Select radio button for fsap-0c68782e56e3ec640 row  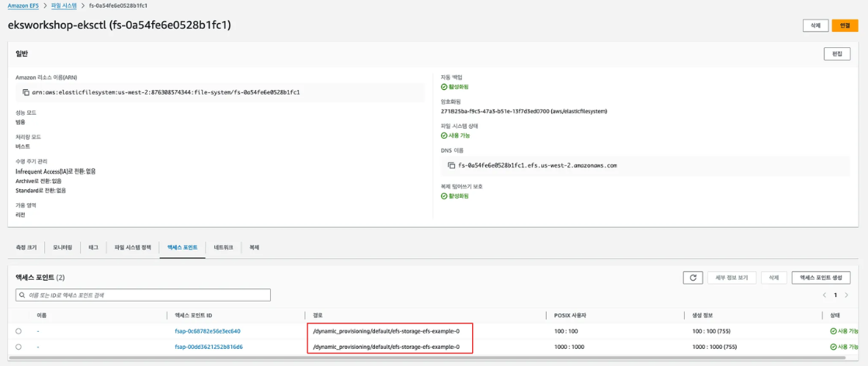[19, 331]
